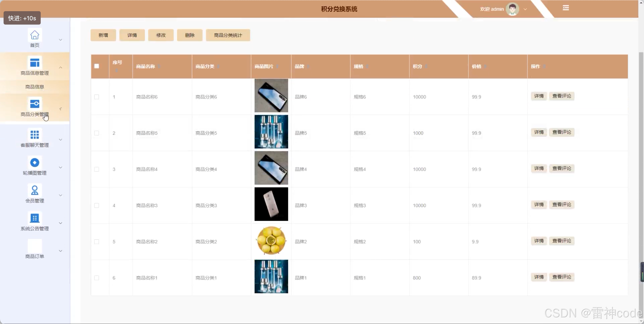This screenshot has height=324, width=644.
Task: View 查看评论 for 商品名称6
Action: tap(562, 96)
